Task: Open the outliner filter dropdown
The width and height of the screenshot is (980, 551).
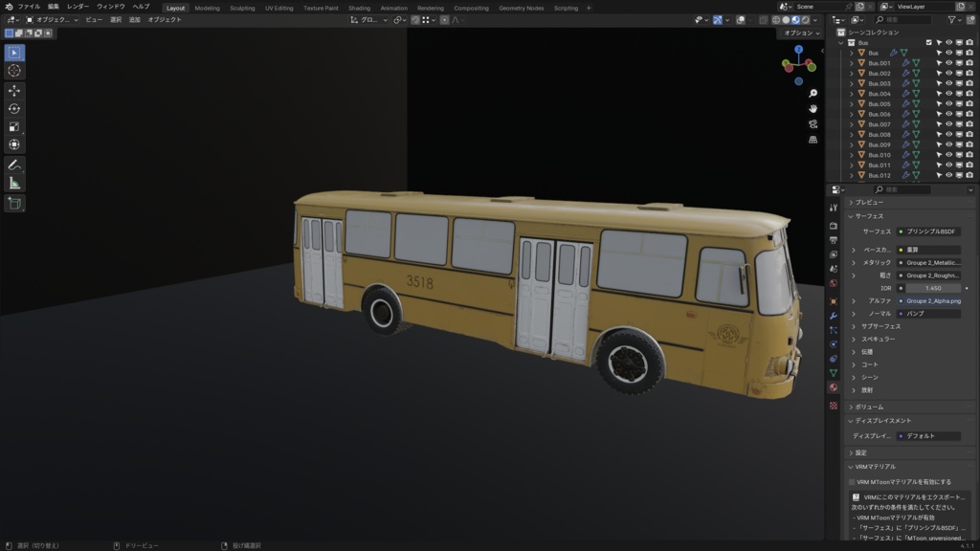Action: click(x=954, y=20)
